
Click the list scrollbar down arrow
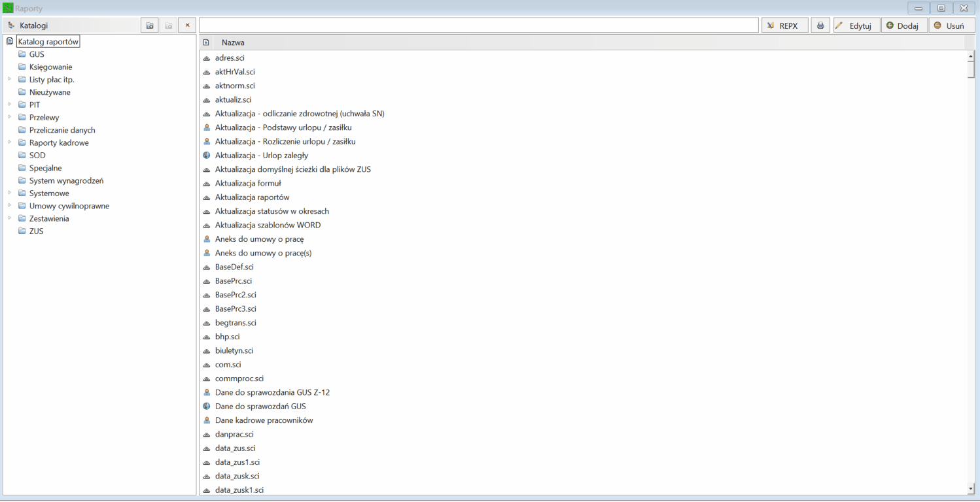point(971,488)
